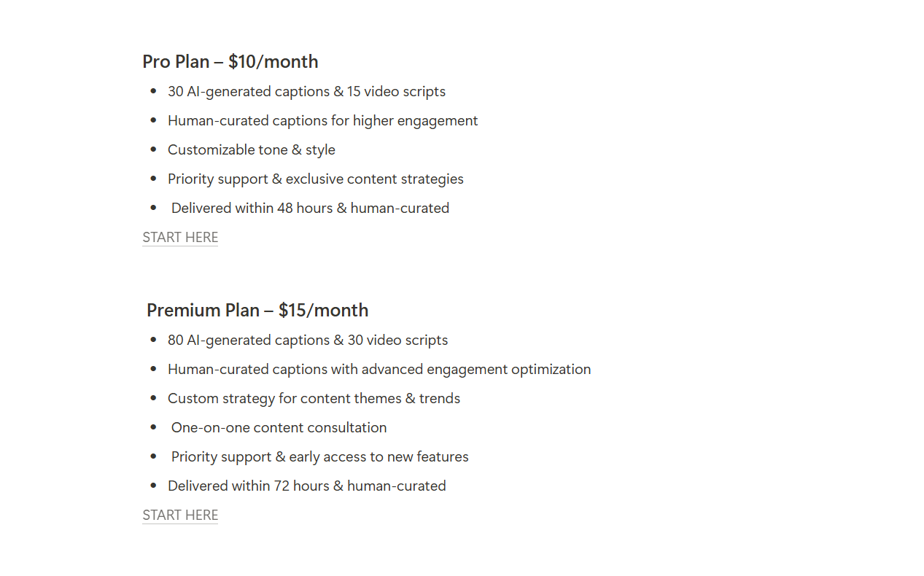The width and height of the screenshot is (924, 576).
Task: Click 'Delivered within 48 hours' line
Action: pos(310,209)
